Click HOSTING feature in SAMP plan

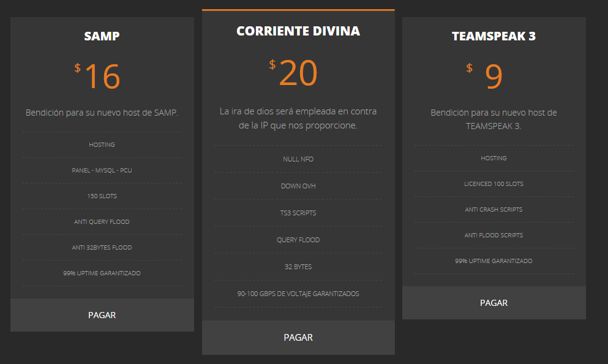coord(102,144)
